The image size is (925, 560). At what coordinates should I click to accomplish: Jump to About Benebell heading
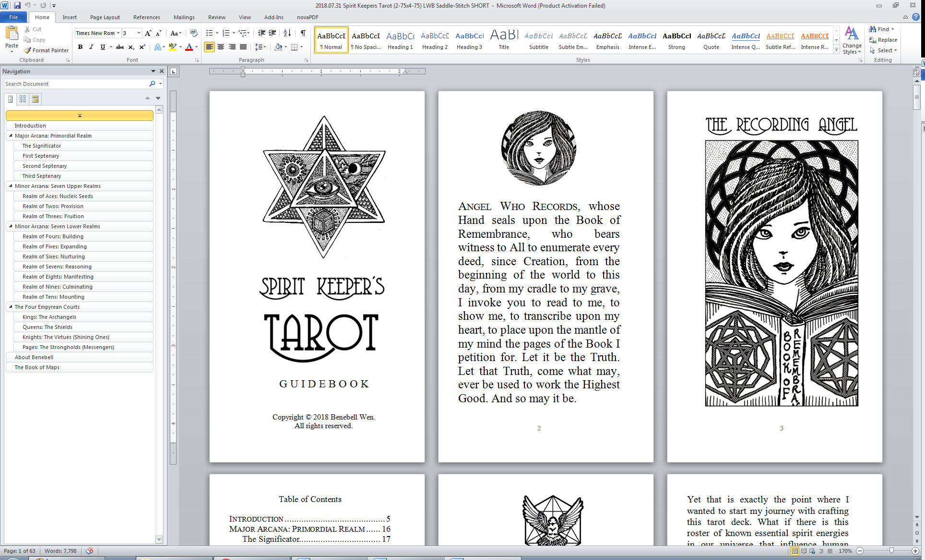pyautogui.click(x=34, y=357)
